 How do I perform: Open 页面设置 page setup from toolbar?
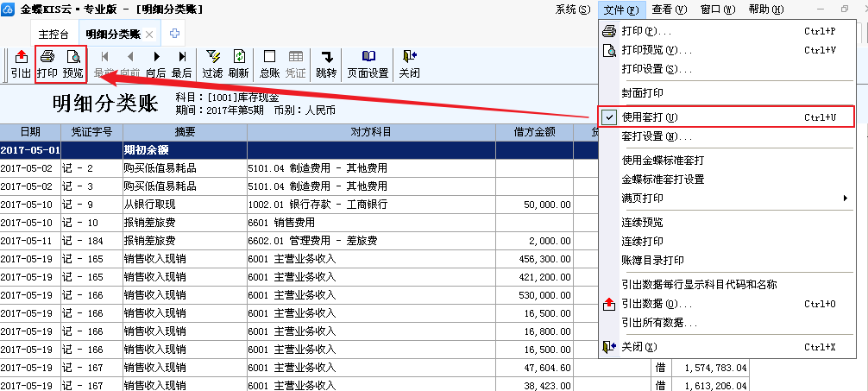click(x=368, y=64)
